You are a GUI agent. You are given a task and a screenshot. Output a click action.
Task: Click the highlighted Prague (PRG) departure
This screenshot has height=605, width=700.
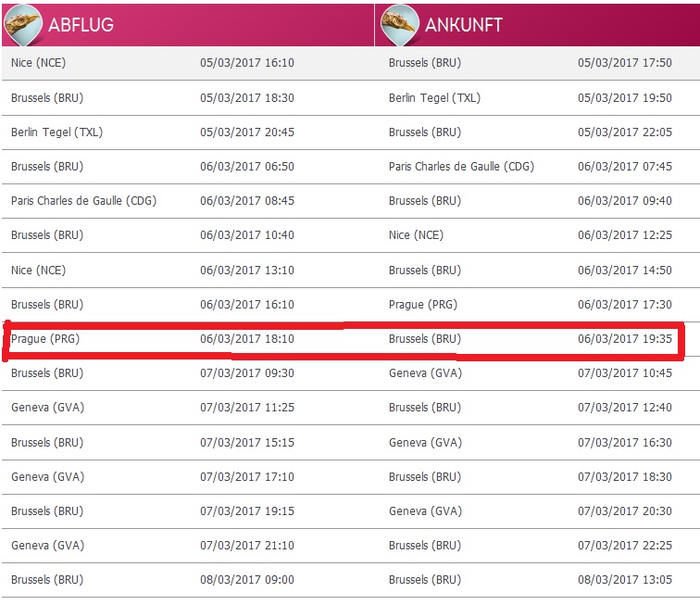tap(45, 339)
